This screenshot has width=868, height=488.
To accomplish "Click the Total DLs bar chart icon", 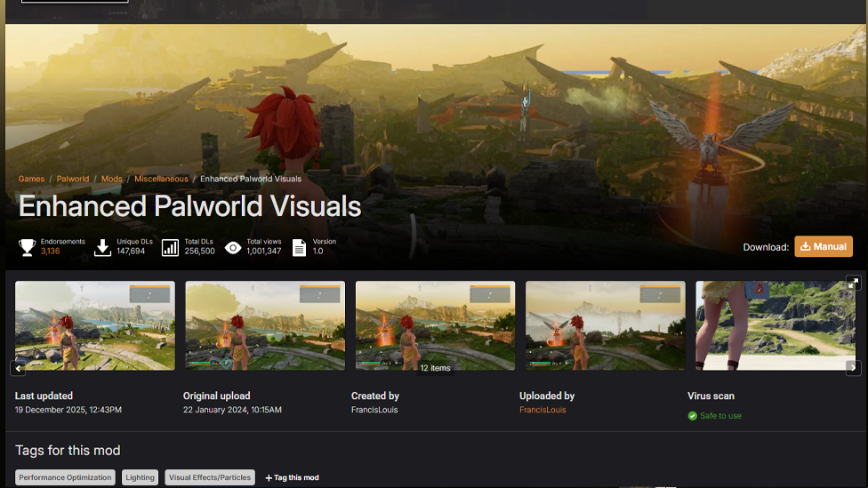I will coord(170,247).
